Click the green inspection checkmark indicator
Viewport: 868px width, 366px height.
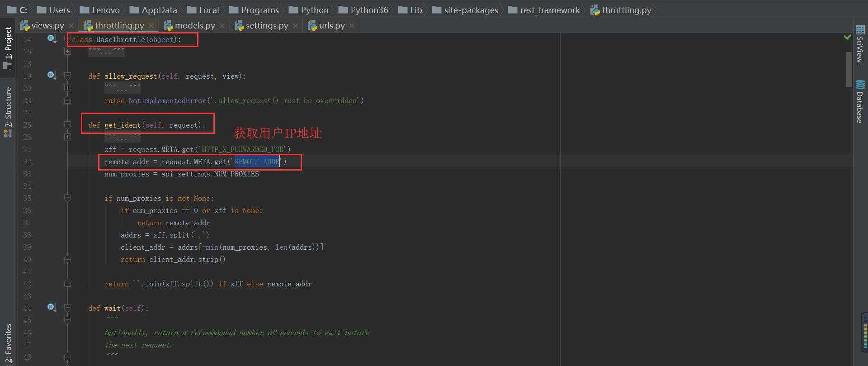point(847,37)
